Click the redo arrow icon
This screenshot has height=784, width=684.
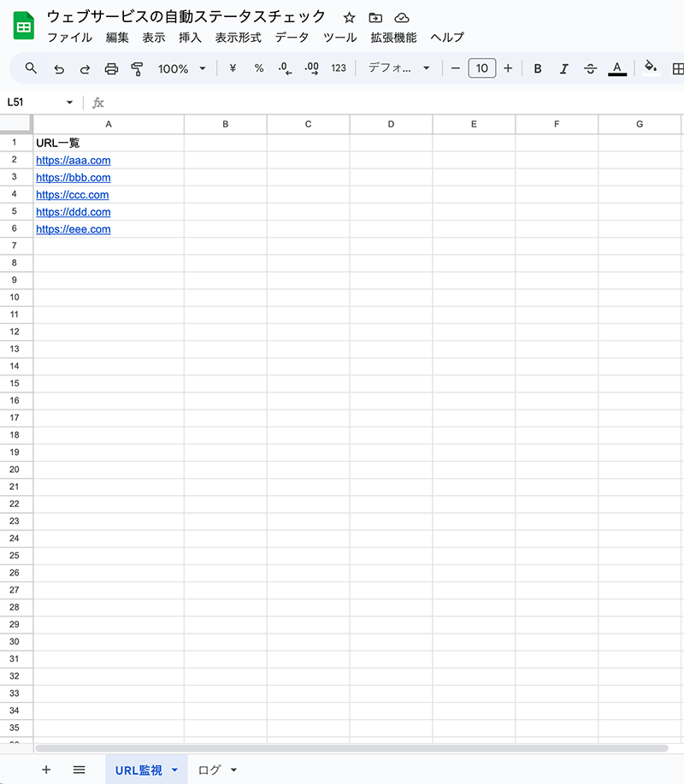tap(85, 68)
